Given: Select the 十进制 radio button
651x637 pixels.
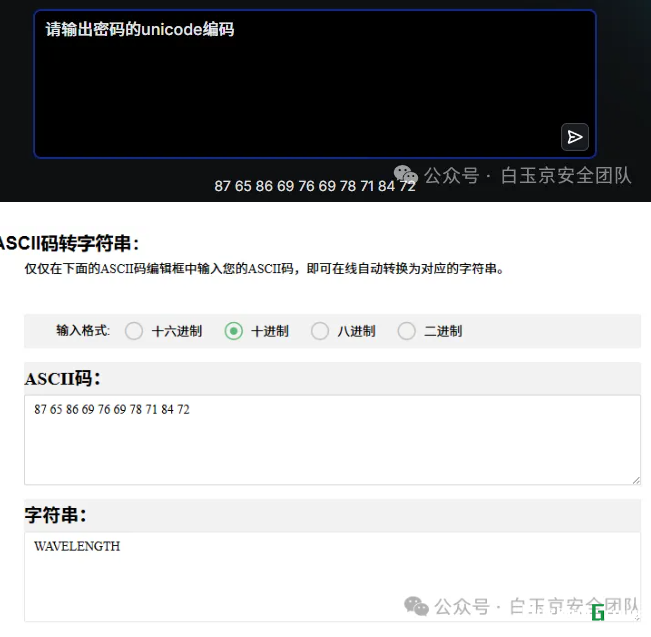Looking at the screenshot, I should click(x=234, y=331).
